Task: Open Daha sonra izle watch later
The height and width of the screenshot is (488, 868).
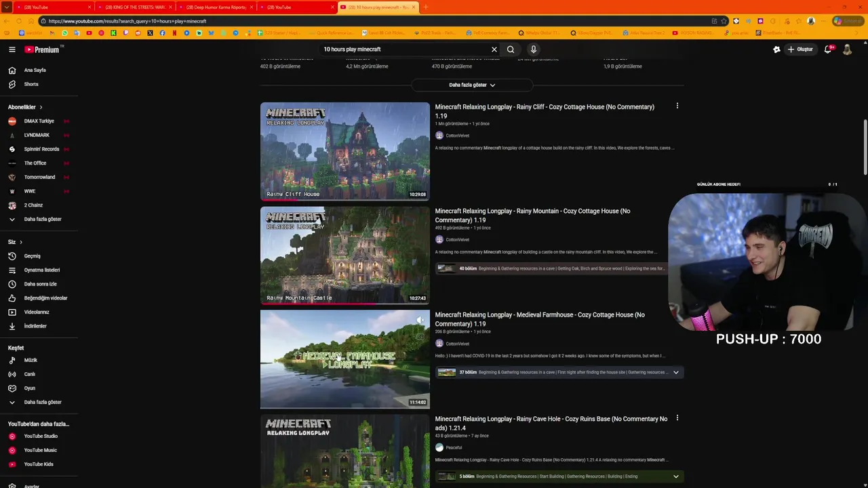Action: (40, 284)
